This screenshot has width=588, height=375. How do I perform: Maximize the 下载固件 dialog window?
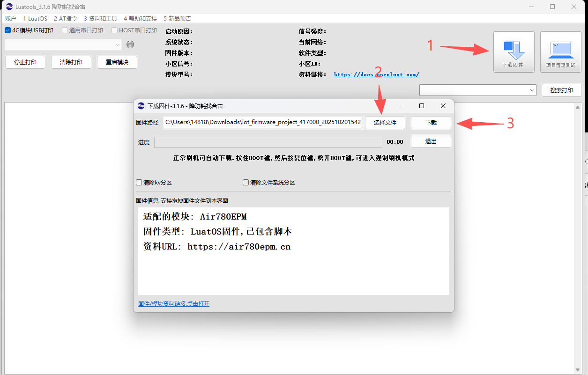coord(421,106)
